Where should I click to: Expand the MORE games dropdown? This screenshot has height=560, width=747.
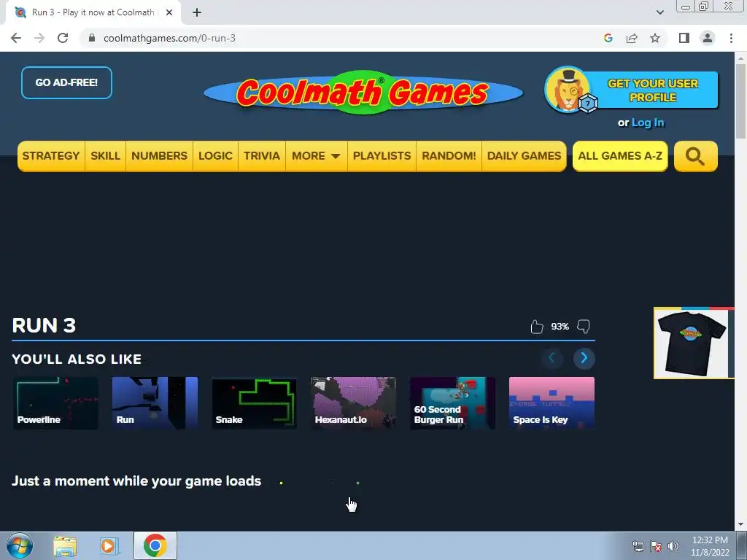click(317, 156)
